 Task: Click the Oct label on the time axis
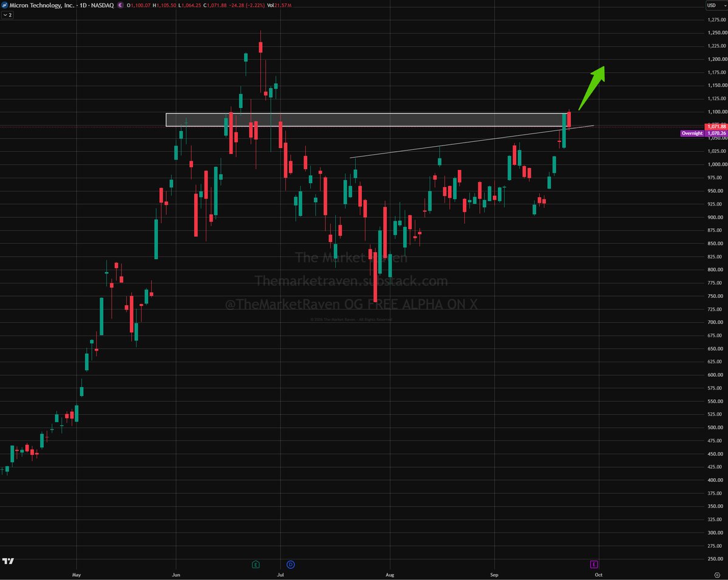pyautogui.click(x=599, y=575)
